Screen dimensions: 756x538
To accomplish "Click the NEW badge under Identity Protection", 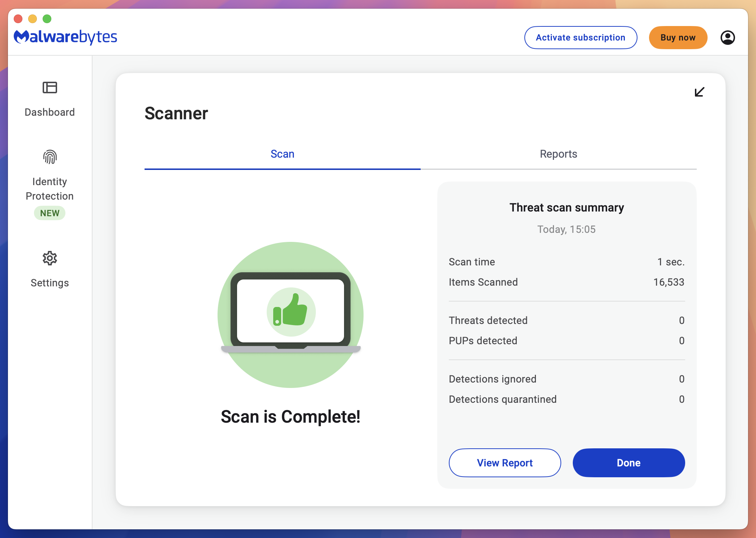I will click(x=50, y=213).
